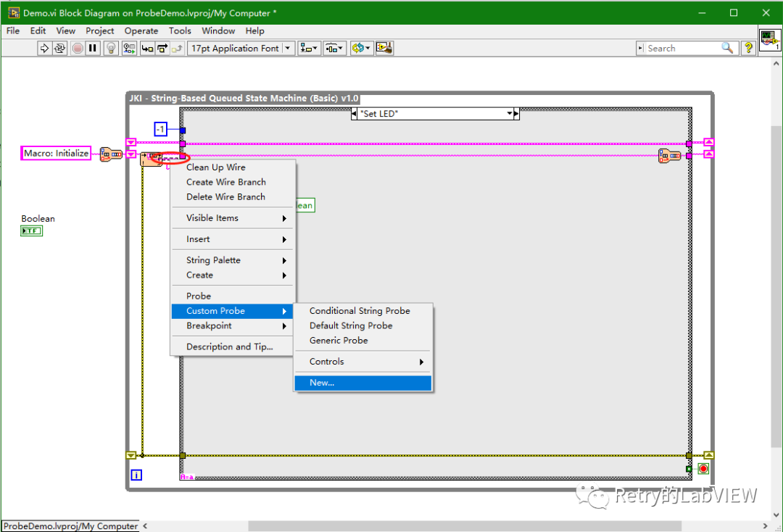The height and width of the screenshot is (532, 783).
Task: Expand the search options arrow beside Search
Action: coord(641,48)
